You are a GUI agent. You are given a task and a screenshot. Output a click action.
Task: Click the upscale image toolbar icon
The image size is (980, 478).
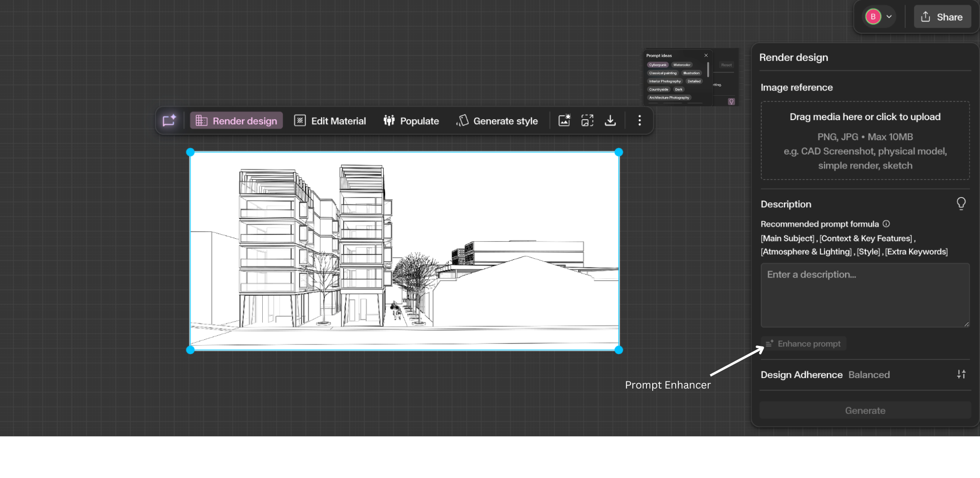click(587, 121)
